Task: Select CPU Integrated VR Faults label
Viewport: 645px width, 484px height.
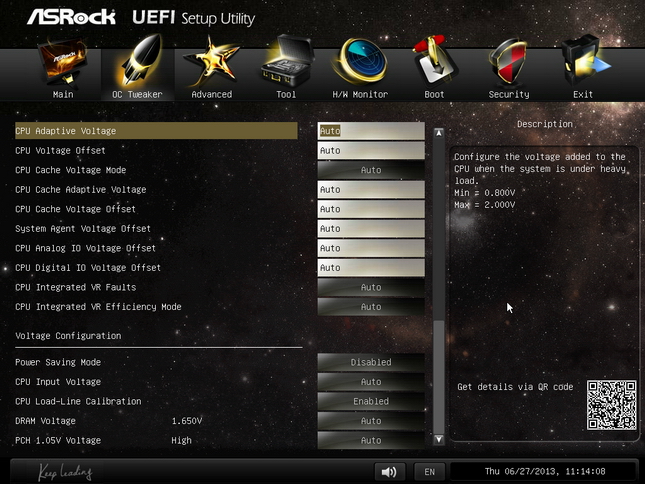Action: click(x=76, y=287)
